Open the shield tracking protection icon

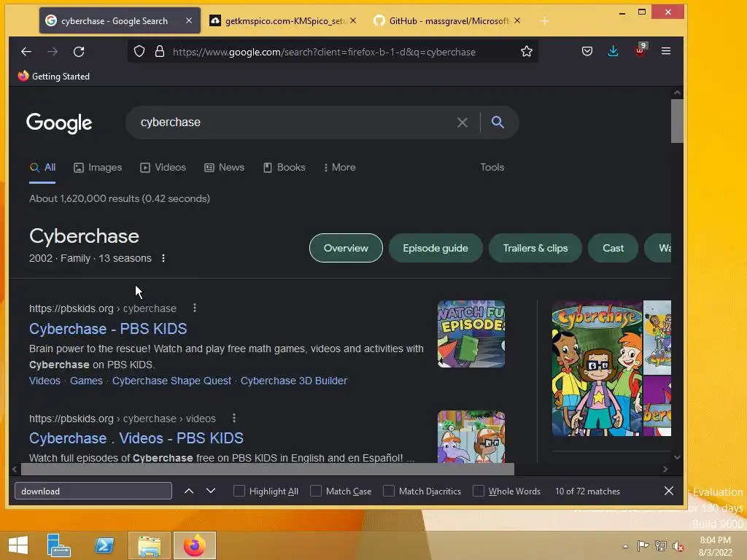pyautogui.click(x=139, y=52)
